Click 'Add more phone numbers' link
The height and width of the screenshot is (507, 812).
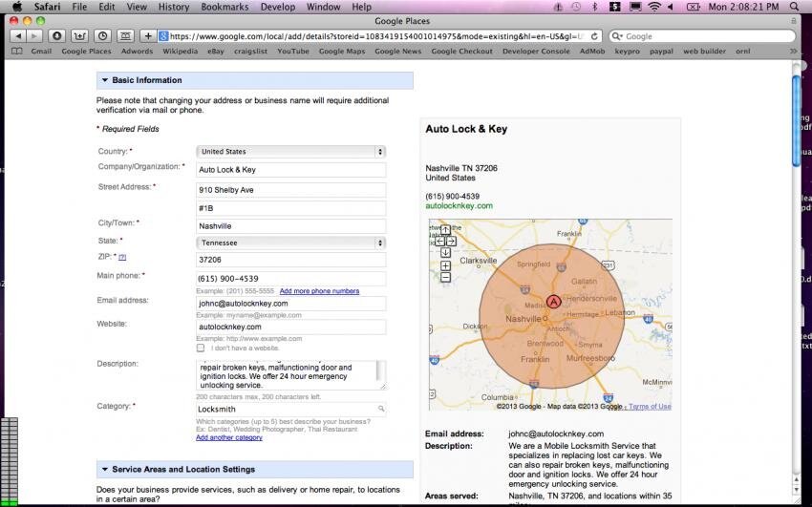coord(319,291)
